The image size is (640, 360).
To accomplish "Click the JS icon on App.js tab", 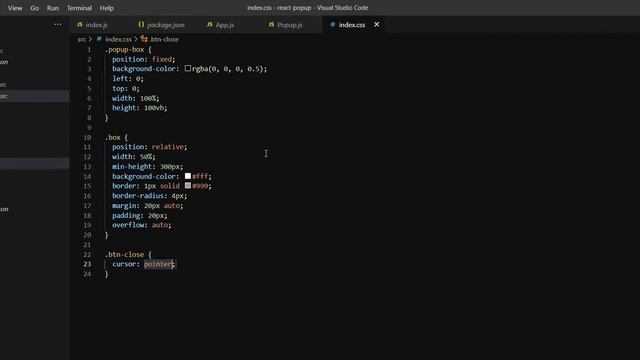I will point(209,24).
